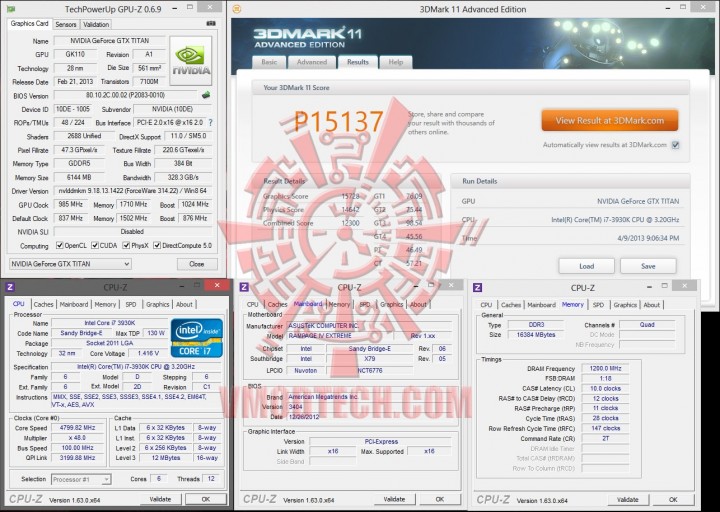
Task: Click Validate in the middle CPU-Z window
Action: (394, 499)
